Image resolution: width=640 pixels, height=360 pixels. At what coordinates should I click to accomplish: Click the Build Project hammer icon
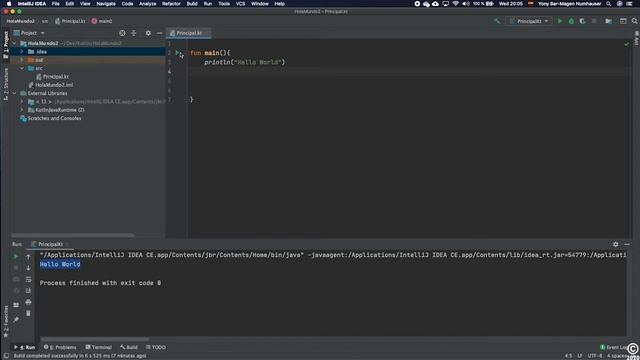[x=497, y=21]
